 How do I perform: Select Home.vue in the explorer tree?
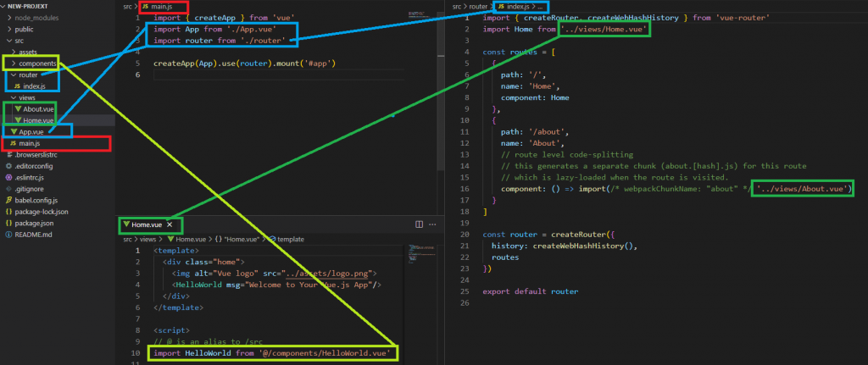(58, 120)
